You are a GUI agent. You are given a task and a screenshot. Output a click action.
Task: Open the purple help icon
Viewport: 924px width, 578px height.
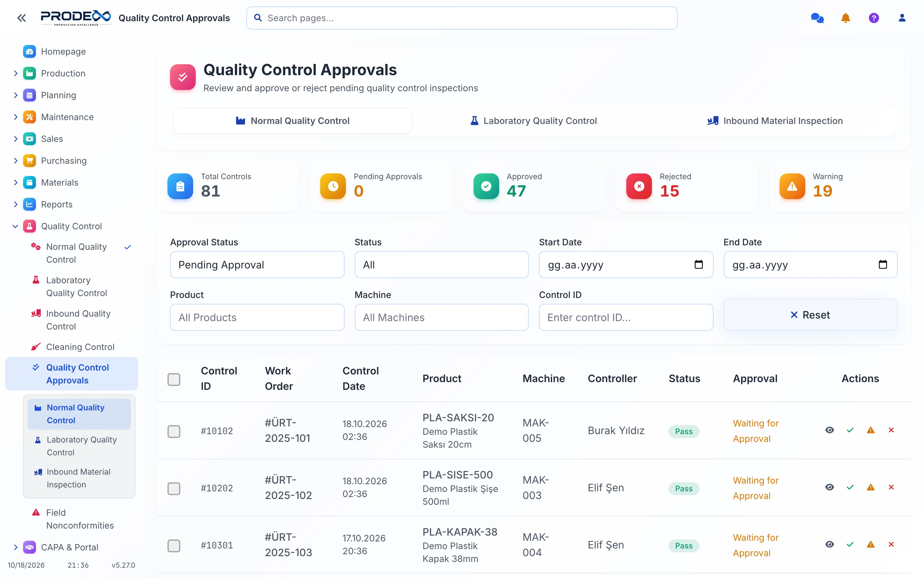click(874, 18)
